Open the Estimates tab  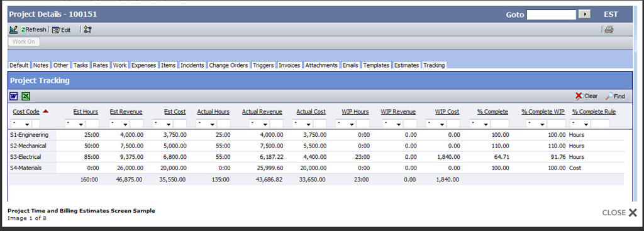coord(407,65)
